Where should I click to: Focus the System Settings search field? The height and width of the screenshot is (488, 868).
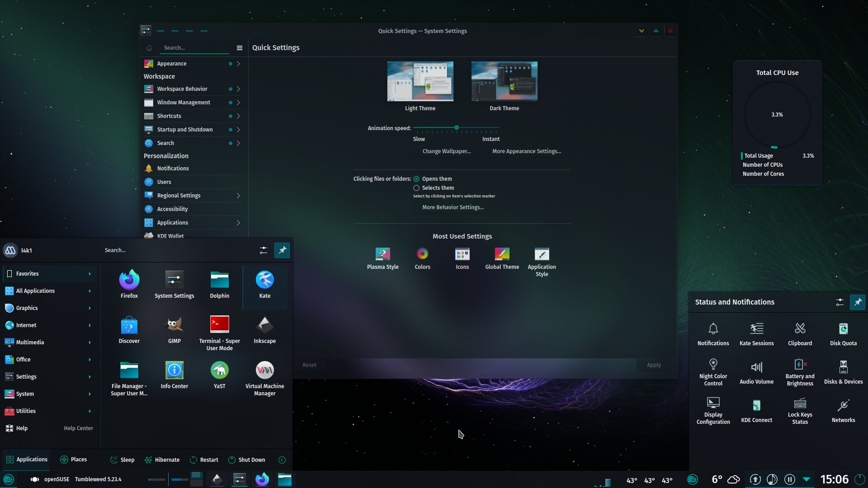click(x=194, y=48)
